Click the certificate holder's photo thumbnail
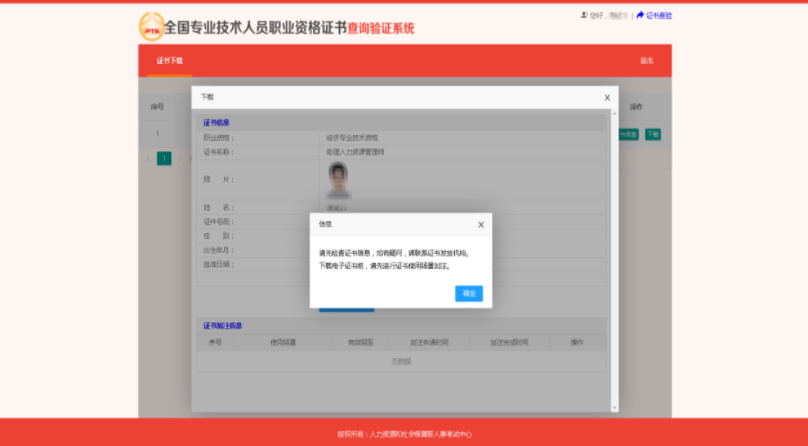This screenshot has height=446, width=808. [x=338, y=180]
